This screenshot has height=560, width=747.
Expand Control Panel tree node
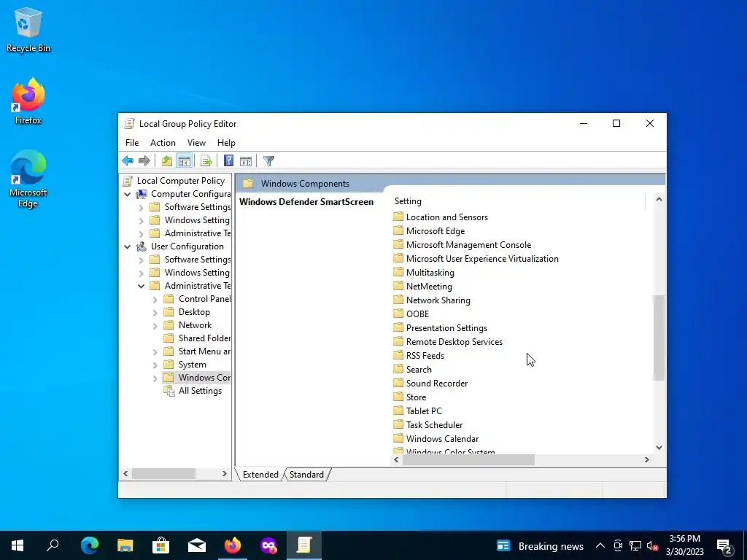click(155, 300)
